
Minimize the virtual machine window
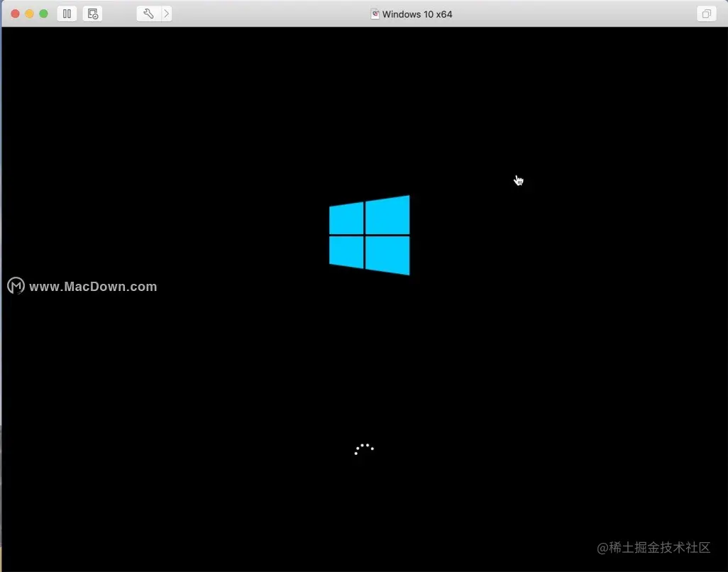[29, 14]
